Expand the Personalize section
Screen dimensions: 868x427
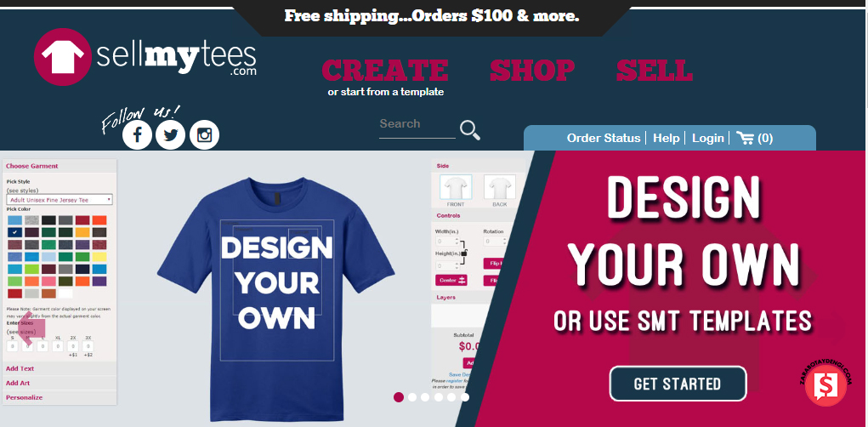coord(24,397)
